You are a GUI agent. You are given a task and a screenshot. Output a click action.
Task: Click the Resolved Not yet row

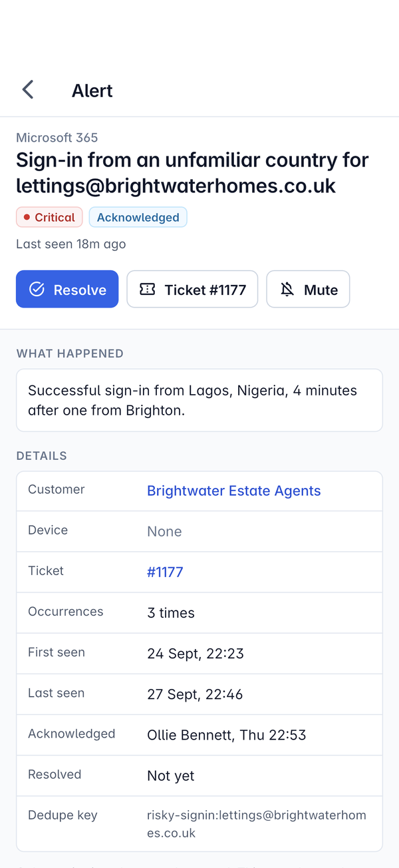click(199, 775)
